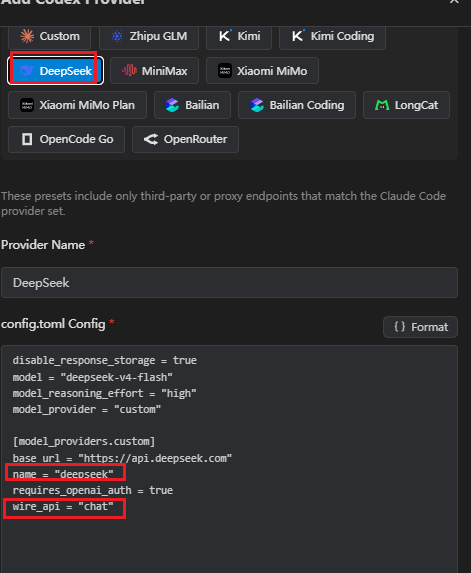Click the Xiaomi MiMo black logo icon
Viewport: 471px width, 573px height.
click(225, 71)
